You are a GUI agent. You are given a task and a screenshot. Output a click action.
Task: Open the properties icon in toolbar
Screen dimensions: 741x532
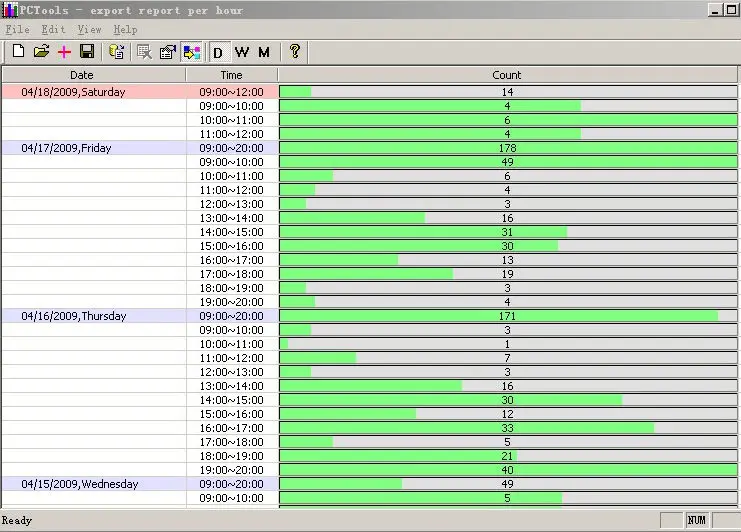tap(168, 51)
